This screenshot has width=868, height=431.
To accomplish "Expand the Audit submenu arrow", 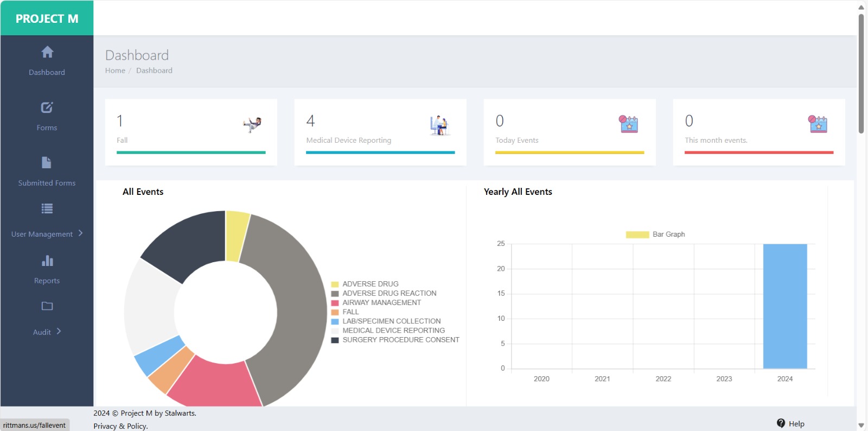I will click(59, 331).
